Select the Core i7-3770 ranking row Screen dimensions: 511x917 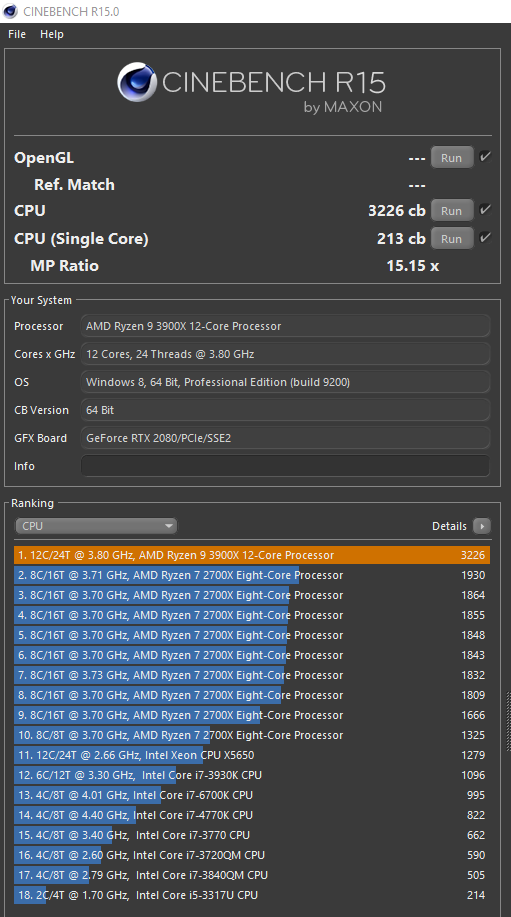coord(252,835)
